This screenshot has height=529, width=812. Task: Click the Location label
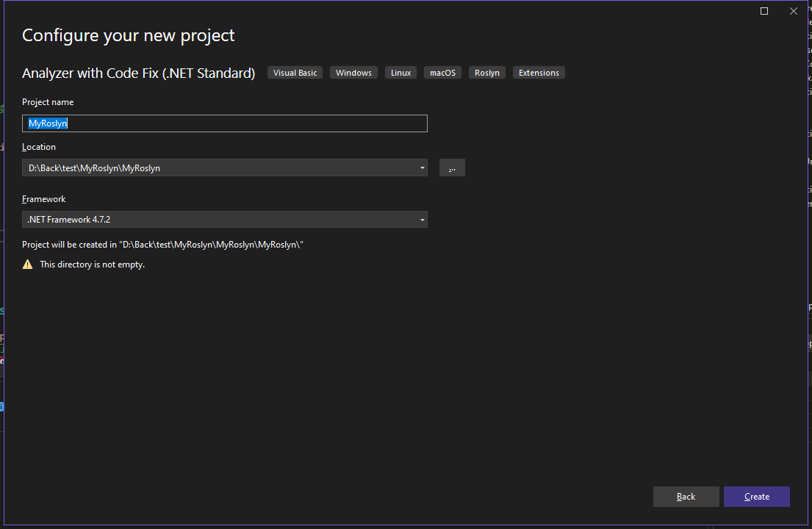click(x=39, y=147)
